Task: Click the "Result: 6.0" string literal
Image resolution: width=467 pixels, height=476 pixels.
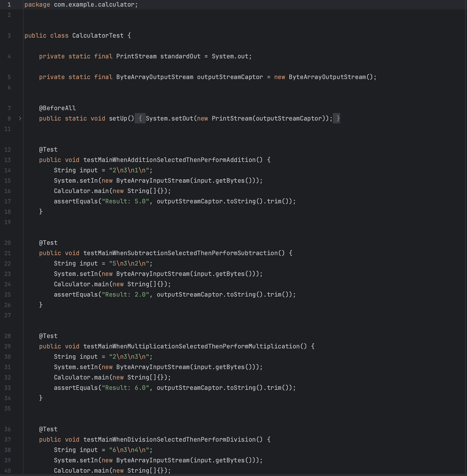Action: [125, 388]
